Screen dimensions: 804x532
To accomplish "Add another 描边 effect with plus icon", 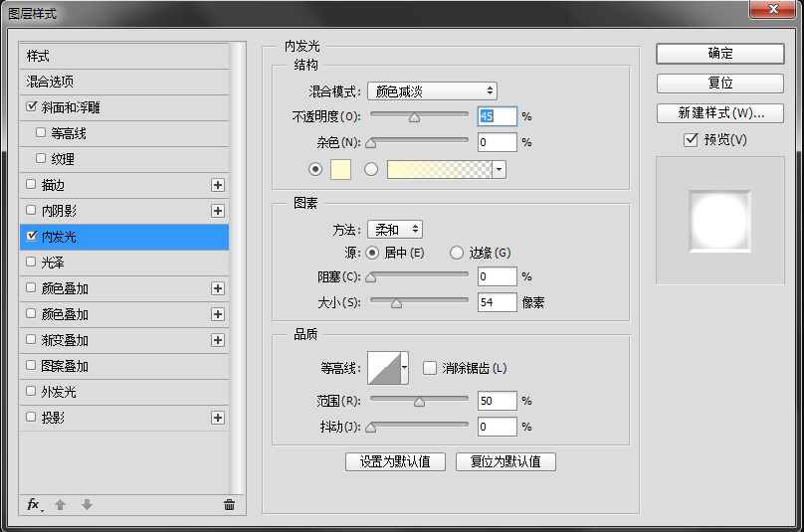I will 218,185.
